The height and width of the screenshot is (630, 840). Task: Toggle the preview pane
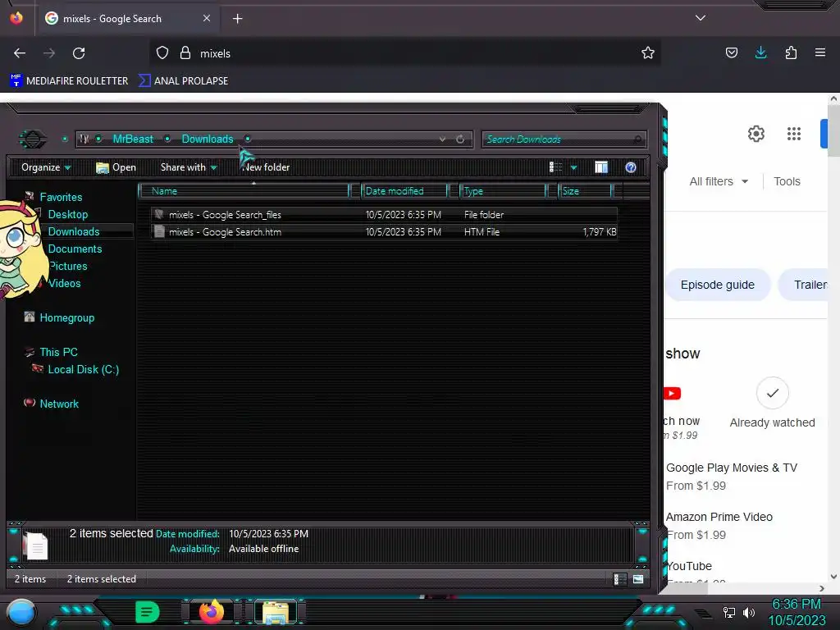[x=601, y=167]
